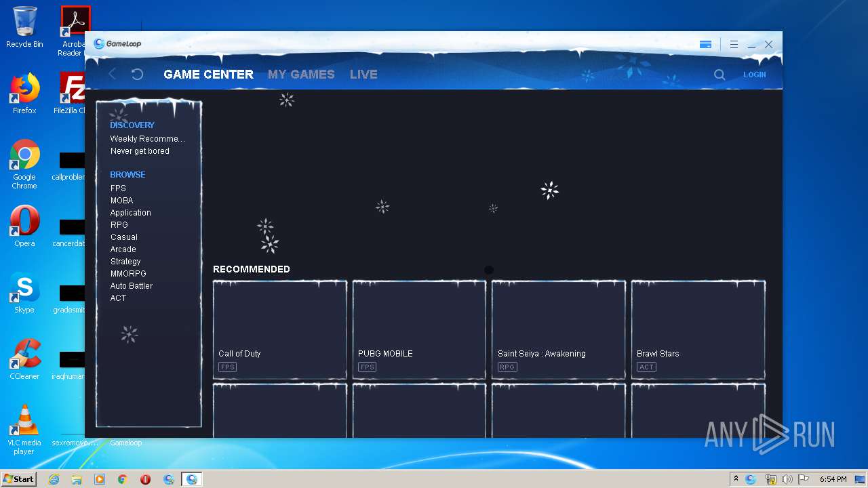The height and width of the screenshot is (488, 868).
Task: Open Action Center flag in tray
Action: (804, 479)
